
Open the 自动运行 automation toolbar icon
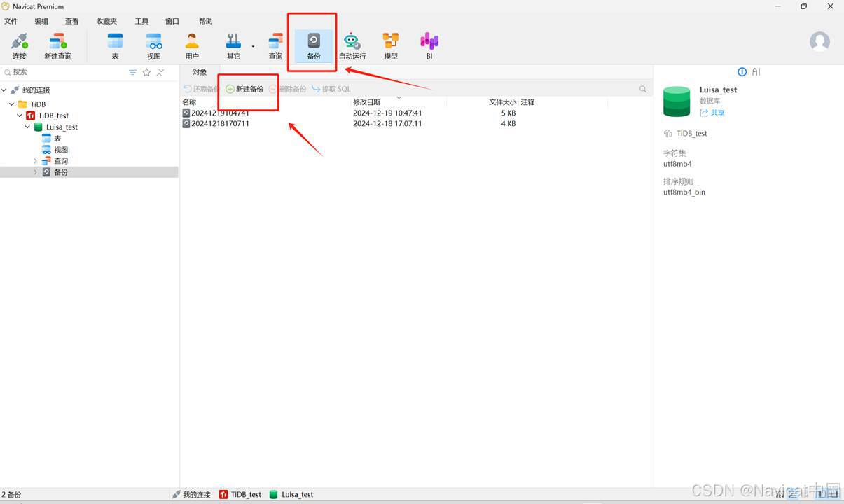pyautogui.click(x=352, y=46)
